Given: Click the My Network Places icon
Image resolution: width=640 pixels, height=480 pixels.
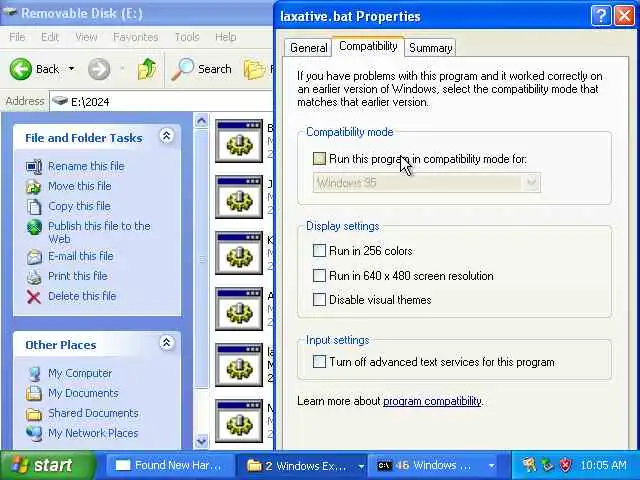Looking at the screenshot, I should pos(34,433).
